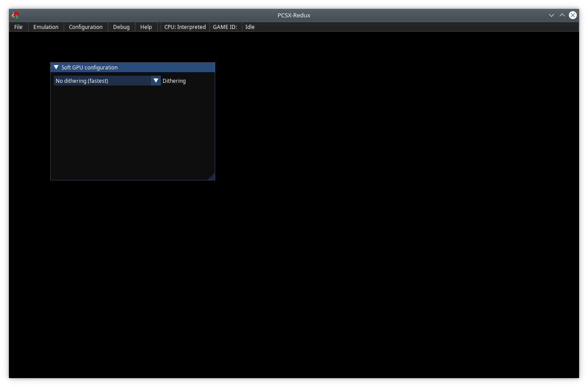Click the maximize arrow in titlebar
The width and height of the screenshot is (588, 387).
(562, 15)
